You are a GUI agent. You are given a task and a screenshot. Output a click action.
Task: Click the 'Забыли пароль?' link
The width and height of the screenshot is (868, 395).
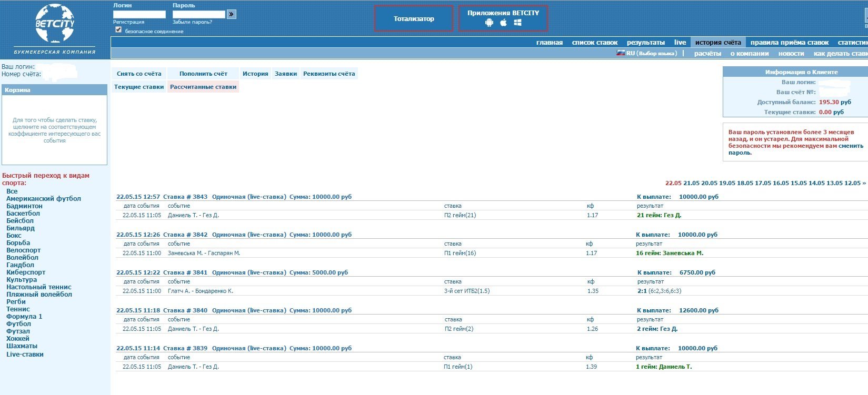pyautogui.click(x=192, y=22)
